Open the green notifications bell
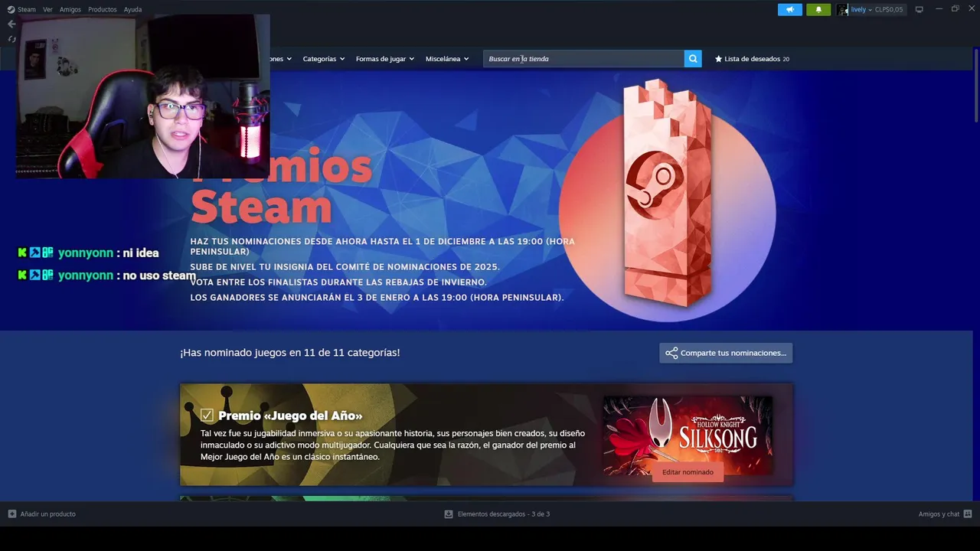Viewport: 980px width, 551px height. click(818, 9)
